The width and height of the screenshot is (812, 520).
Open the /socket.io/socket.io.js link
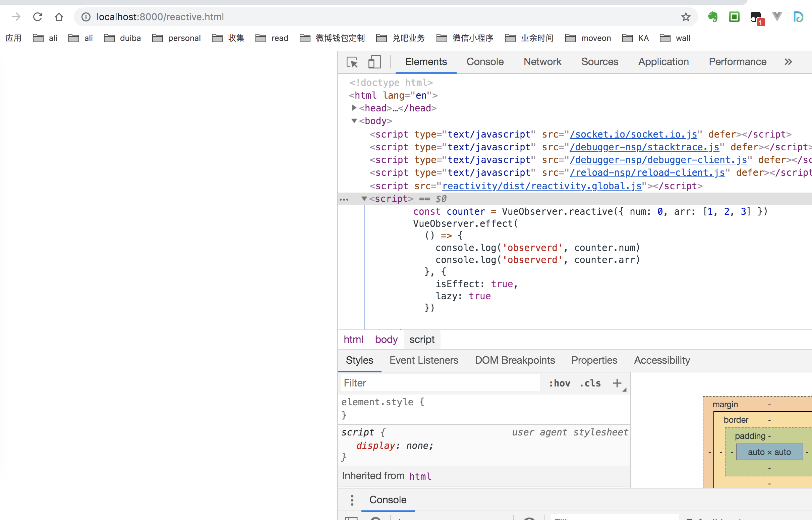(633, 135)
